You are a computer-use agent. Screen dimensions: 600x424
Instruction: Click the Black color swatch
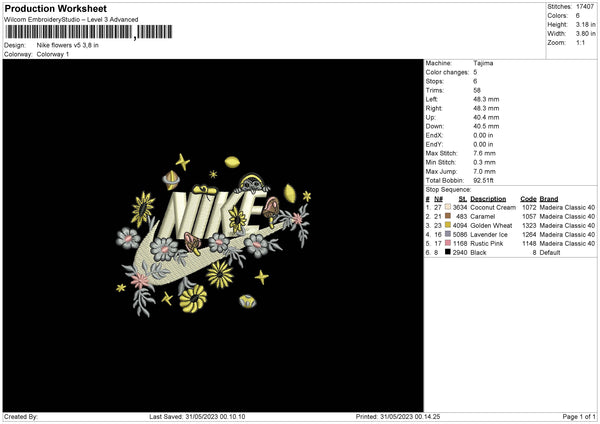pos(447,252)
